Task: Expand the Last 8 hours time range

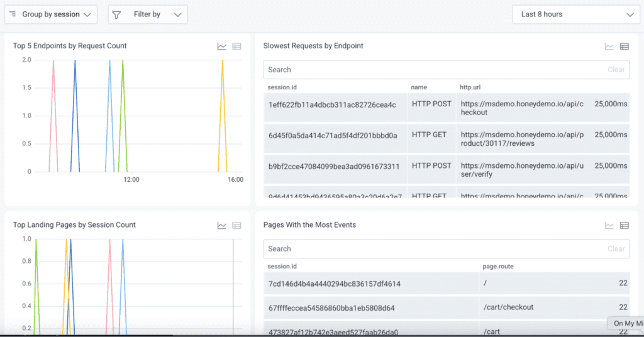Action: (576, 14)
